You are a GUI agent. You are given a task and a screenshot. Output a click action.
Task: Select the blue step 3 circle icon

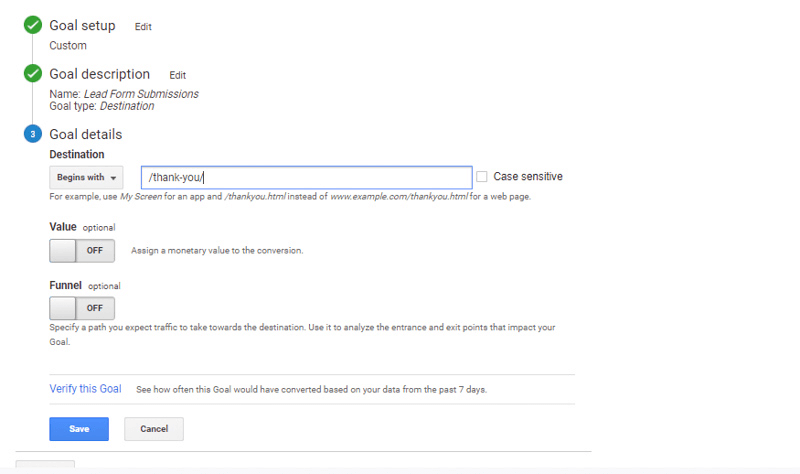pyautogui.click(x=33, y=134)
